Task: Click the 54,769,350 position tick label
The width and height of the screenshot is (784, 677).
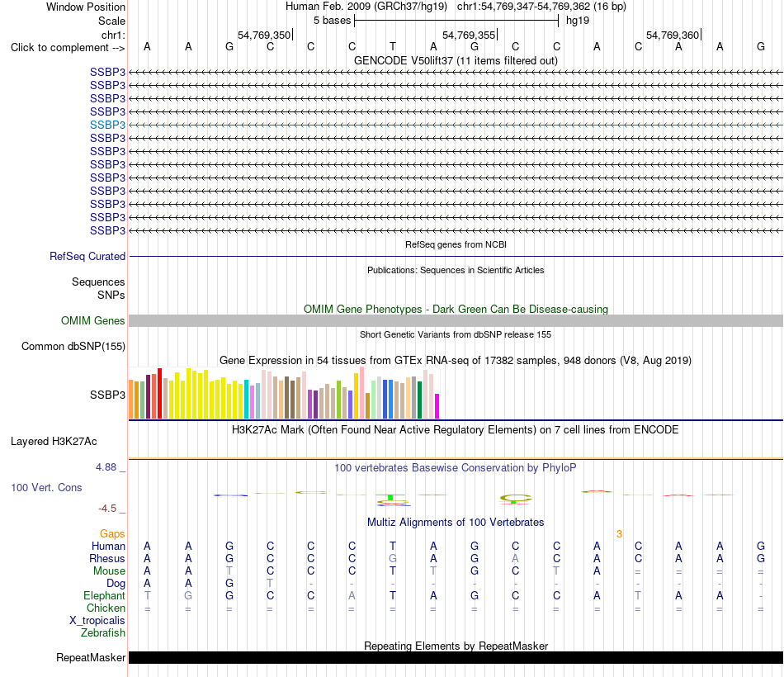Action: (x=263, y=35)
